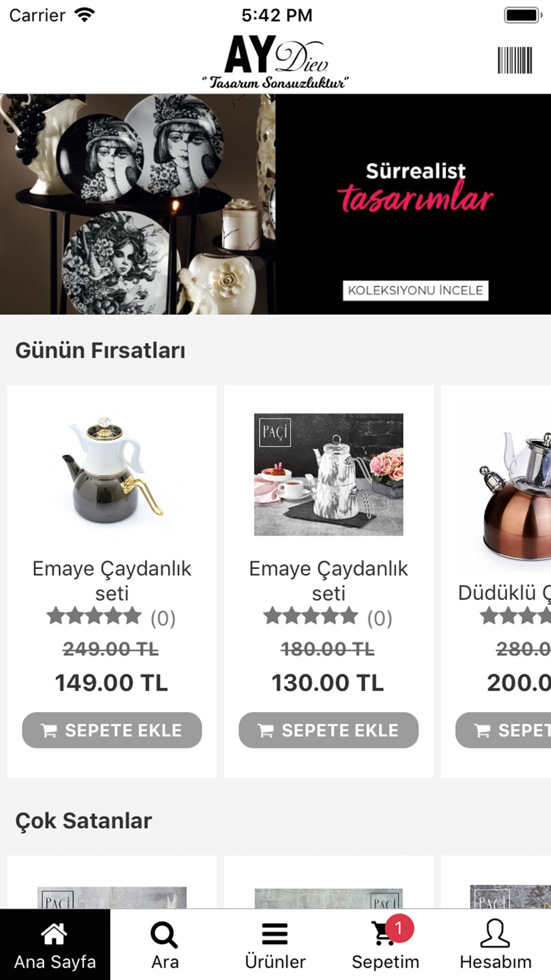
Task: Open the barcode scanner icon
Action: coord(515,60)
